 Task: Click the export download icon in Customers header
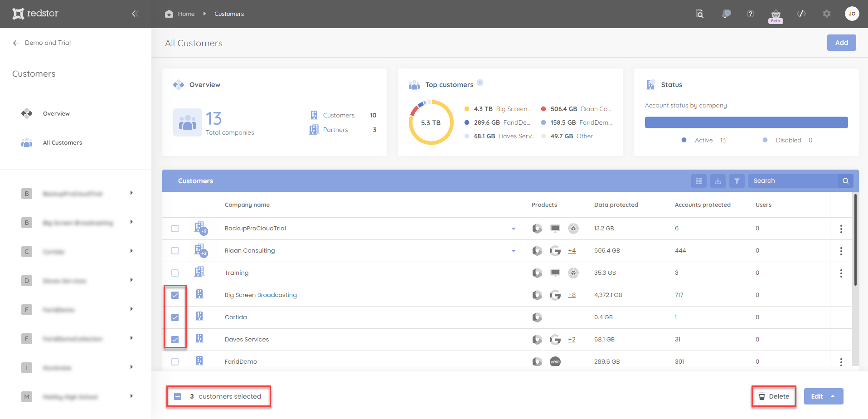pyautogui.click(x=718, y=180)
